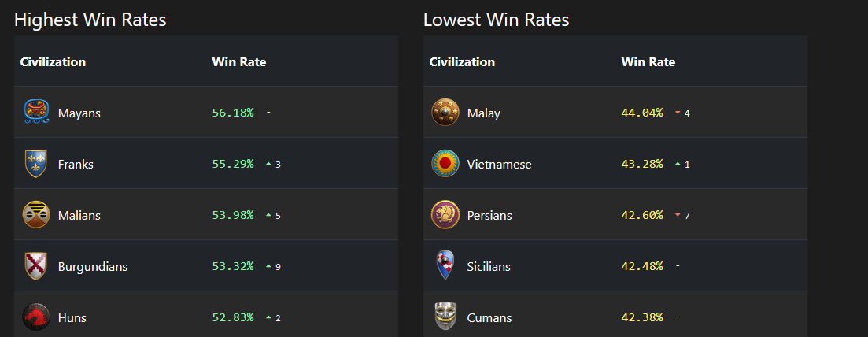Open the Cumans mask helmet icon
Screen dimensions: 868x337
click(x=445, y=317)
